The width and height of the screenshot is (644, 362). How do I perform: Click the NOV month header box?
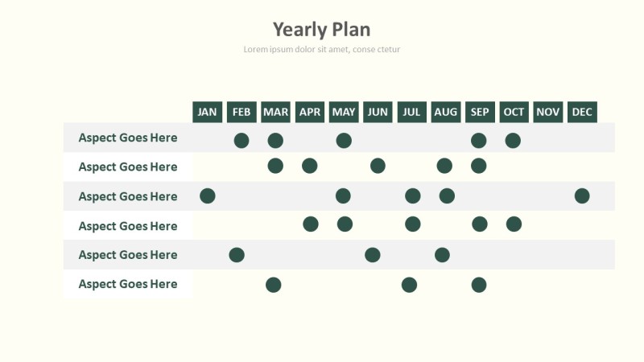548,112
